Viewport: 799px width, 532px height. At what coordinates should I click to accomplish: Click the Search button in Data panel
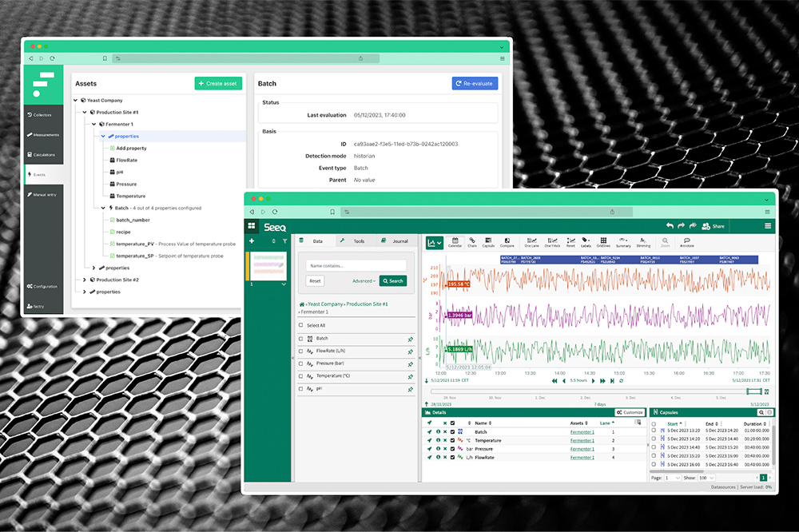(x=393, y=281)
